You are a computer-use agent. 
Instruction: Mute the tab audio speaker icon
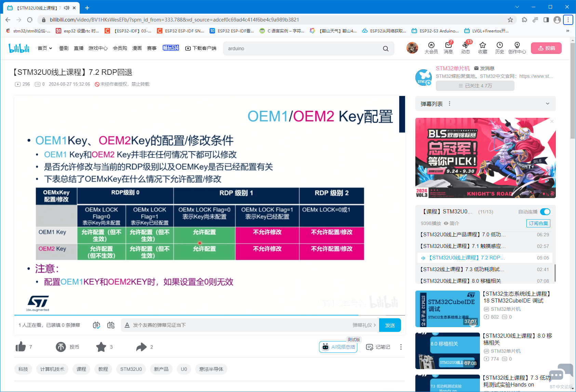point(67,8)
